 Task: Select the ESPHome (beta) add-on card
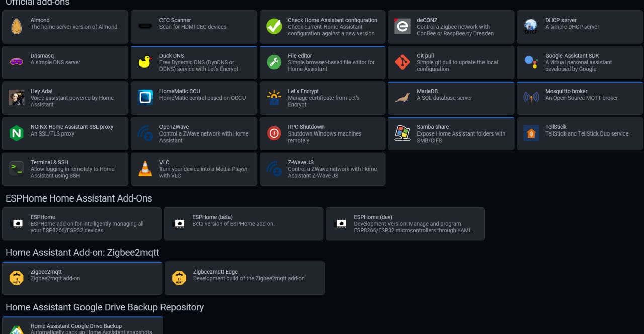(243, 223)
